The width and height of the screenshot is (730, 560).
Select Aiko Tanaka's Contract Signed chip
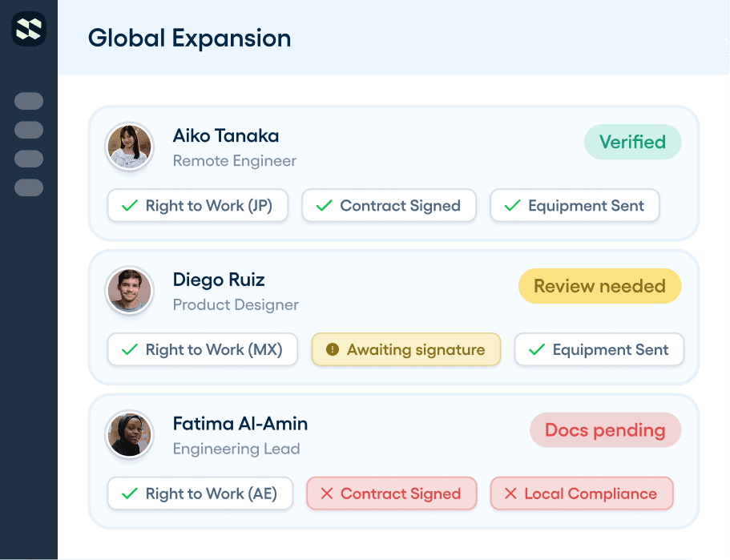click(389, 205)
